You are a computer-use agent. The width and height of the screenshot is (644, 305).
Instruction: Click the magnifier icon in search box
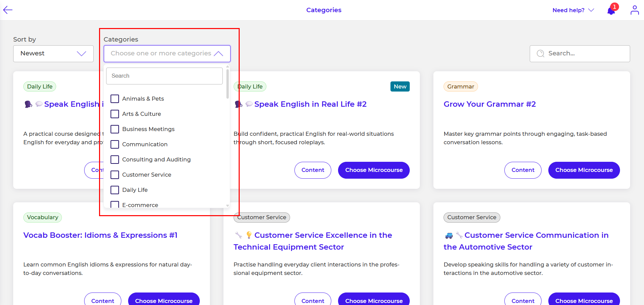click(x=540, y=54)
